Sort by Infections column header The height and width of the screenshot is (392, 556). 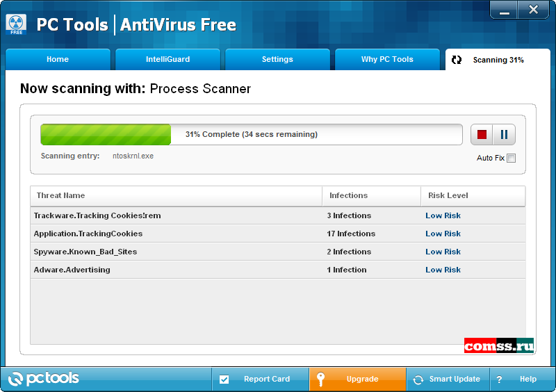click(x=372, y=196)
